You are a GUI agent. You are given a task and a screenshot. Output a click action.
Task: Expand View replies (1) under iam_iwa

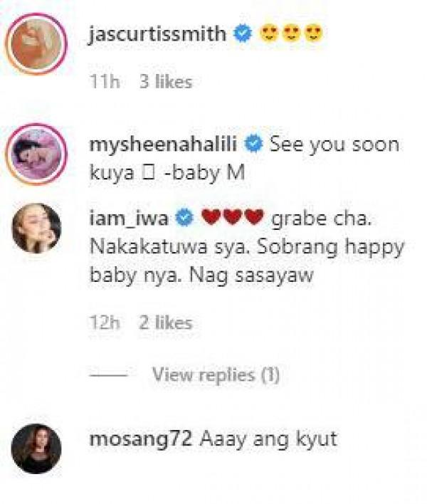tap(216, 374)
